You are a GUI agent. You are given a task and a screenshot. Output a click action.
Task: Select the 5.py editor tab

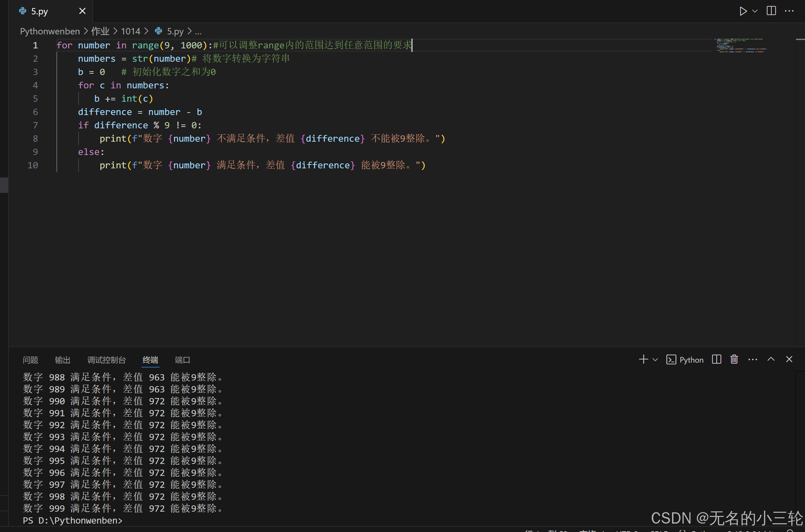click(40, 11)
